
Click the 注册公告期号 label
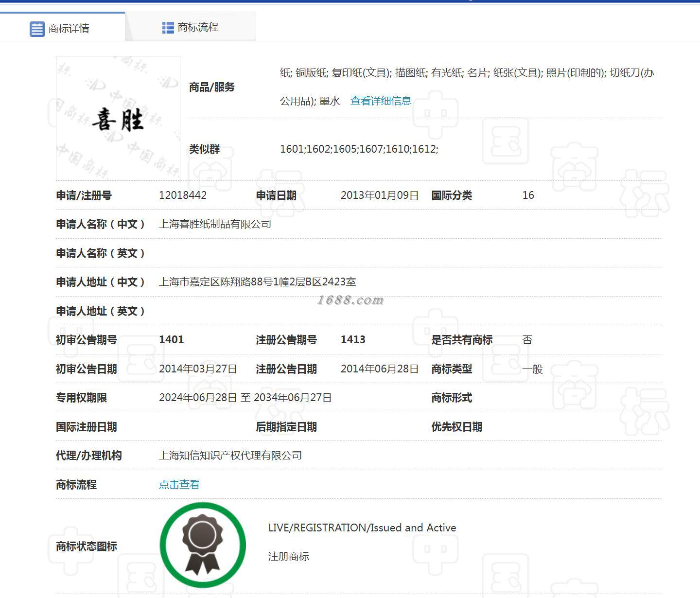[286, 340]
